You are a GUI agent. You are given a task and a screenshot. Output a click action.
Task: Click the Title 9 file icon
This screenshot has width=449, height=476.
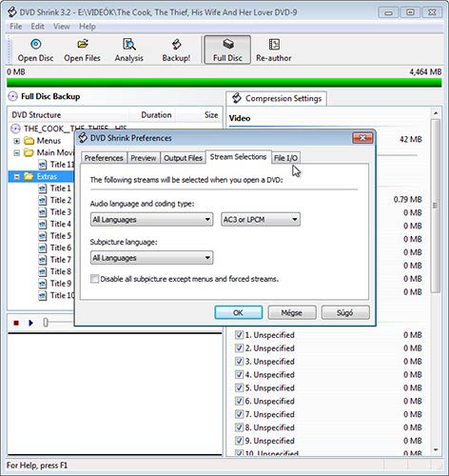coord(43,284)
